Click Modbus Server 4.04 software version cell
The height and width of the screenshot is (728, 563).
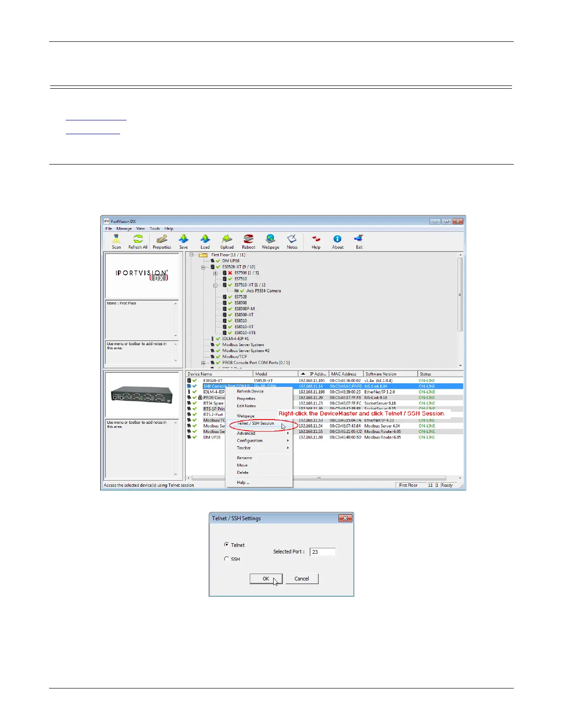382,426
